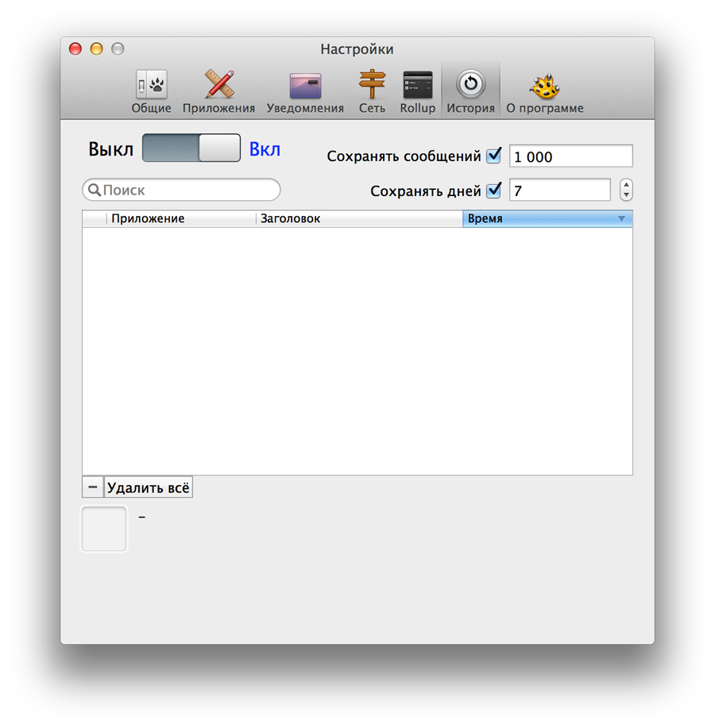Click the magnifier icon in search field
715x728 pixels.
pos(95,191)
